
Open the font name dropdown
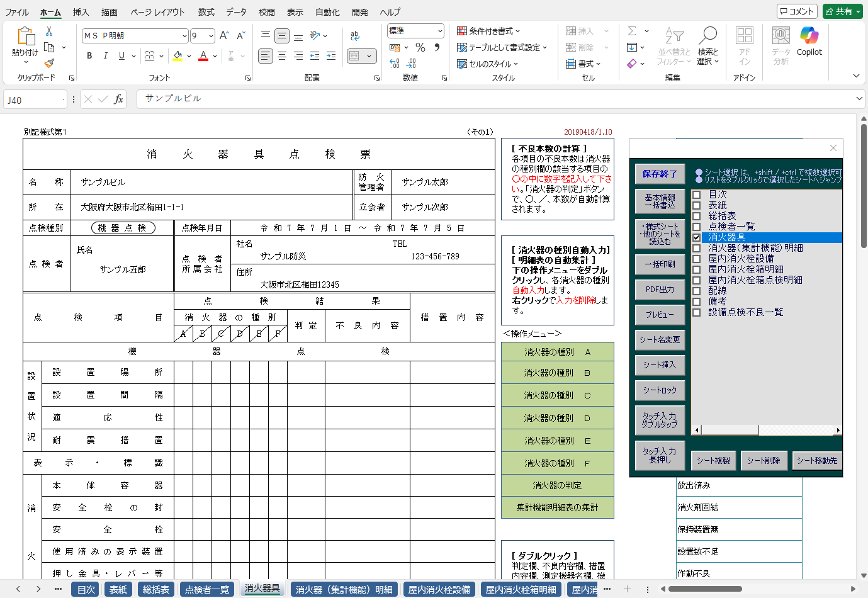click(x=184, y=35)
